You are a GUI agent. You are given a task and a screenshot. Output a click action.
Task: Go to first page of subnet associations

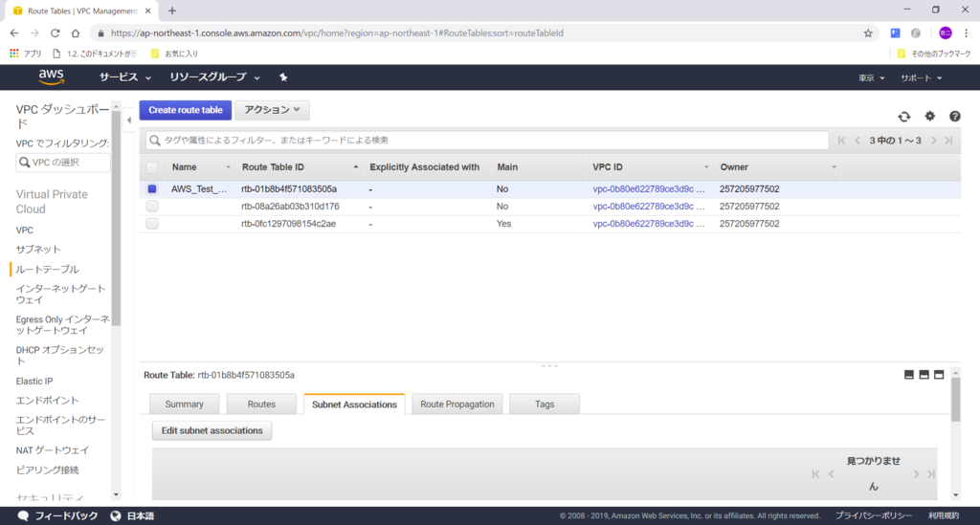815,474
